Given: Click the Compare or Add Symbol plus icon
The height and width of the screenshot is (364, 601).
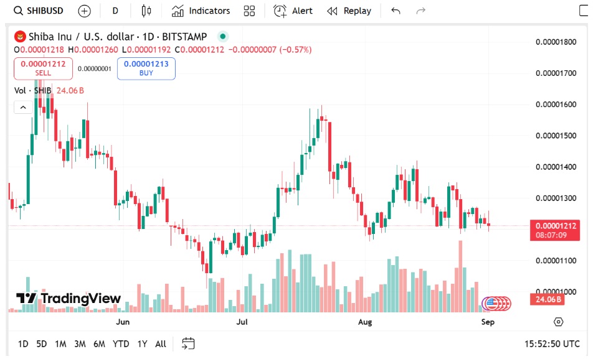Looking at the screenshot, I should [x=84, y=11].
